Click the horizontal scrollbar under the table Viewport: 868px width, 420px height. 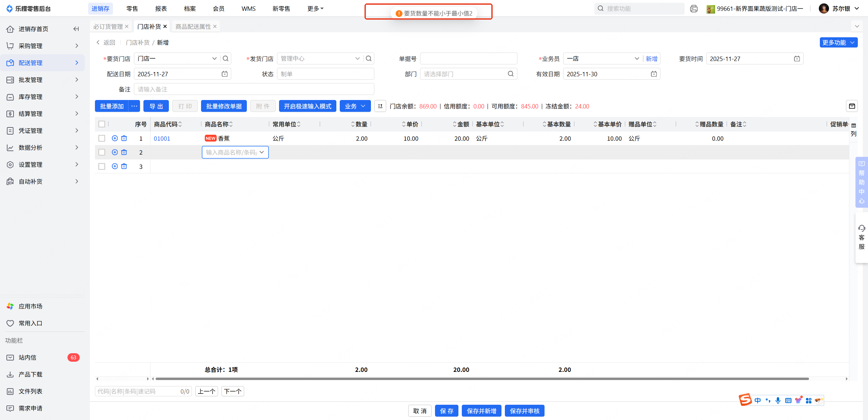(x=481, y=379)
